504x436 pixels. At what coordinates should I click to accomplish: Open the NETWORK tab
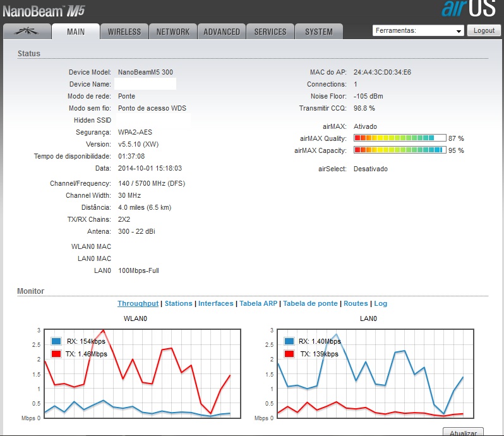pyautogui.click(x=173, y=32)
